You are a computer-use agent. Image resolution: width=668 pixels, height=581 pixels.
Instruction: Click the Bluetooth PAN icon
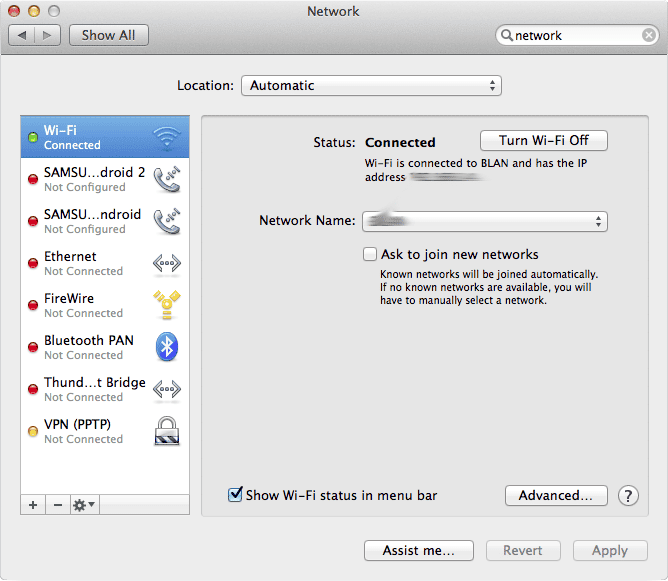(x=166, y=347)
